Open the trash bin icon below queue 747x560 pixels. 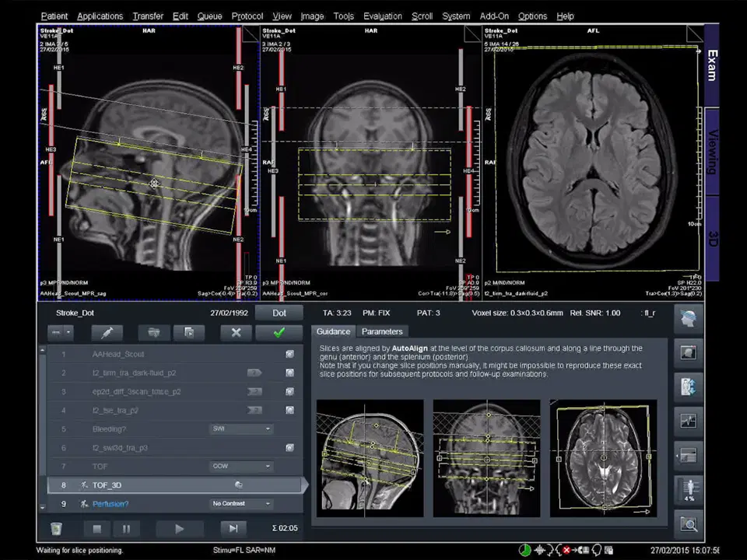(56, 529)
